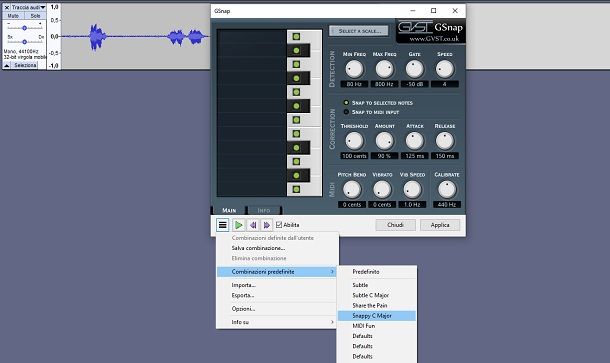Choose Importa menu entry
This screenshot has height=363, width=610.
tap(244, 285)
